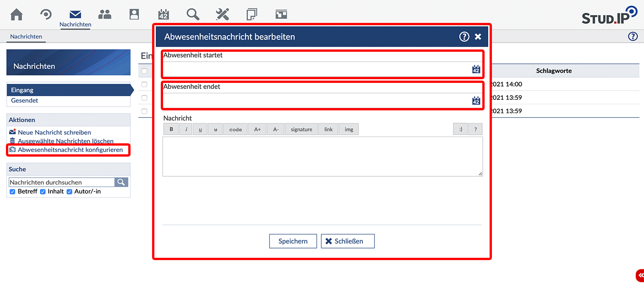Open the profile icon in top navigation
Screen dimensions: 644x283
(x=134, y=14)
